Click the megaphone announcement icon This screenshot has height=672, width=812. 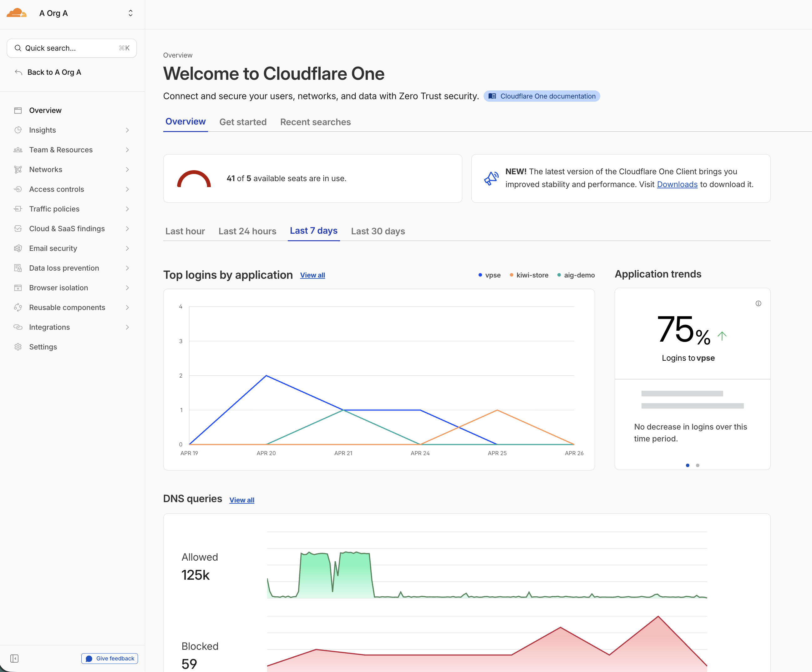[491, 179]
